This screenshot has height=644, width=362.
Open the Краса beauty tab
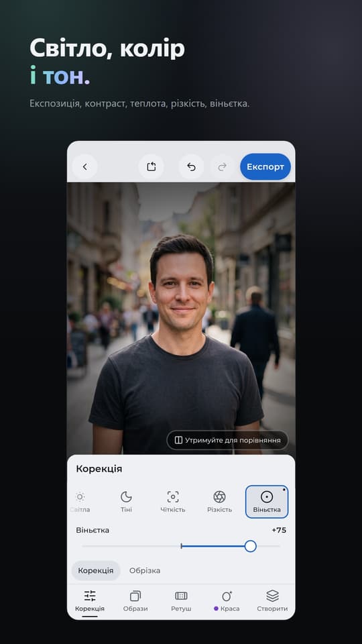click(227, 601)
